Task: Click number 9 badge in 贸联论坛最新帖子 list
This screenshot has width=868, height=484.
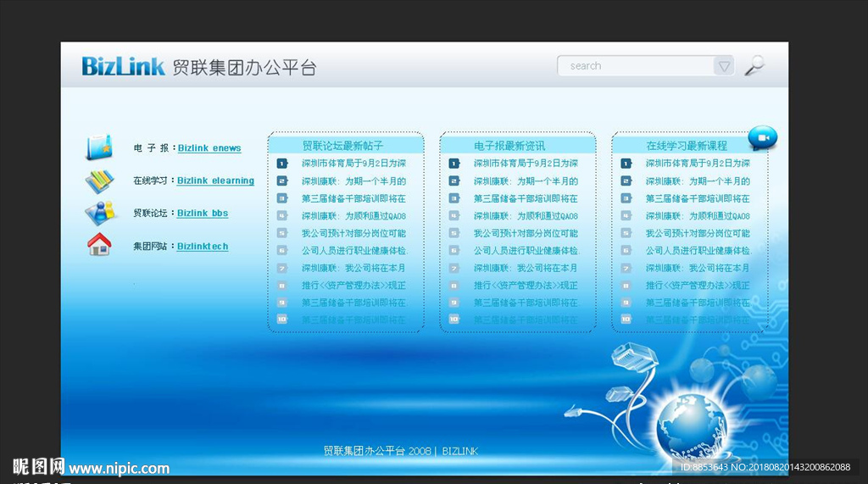Action: (x=281, y=303)
